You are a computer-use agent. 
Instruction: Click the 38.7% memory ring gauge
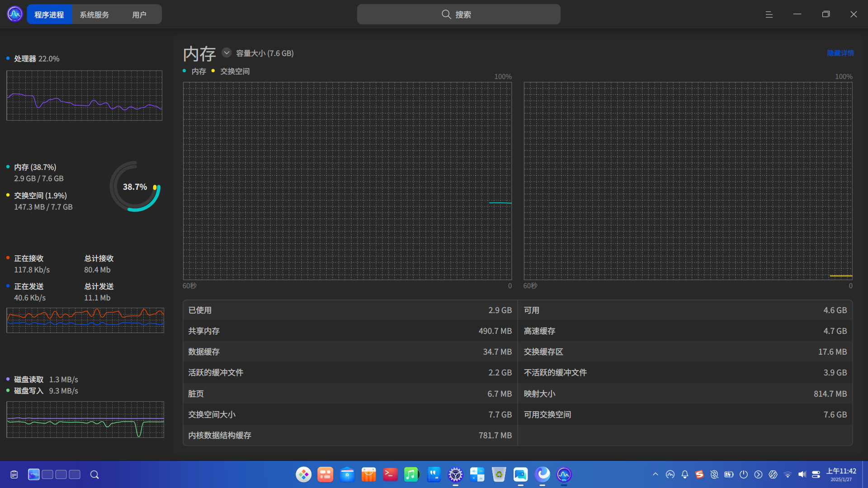point(135,187)
